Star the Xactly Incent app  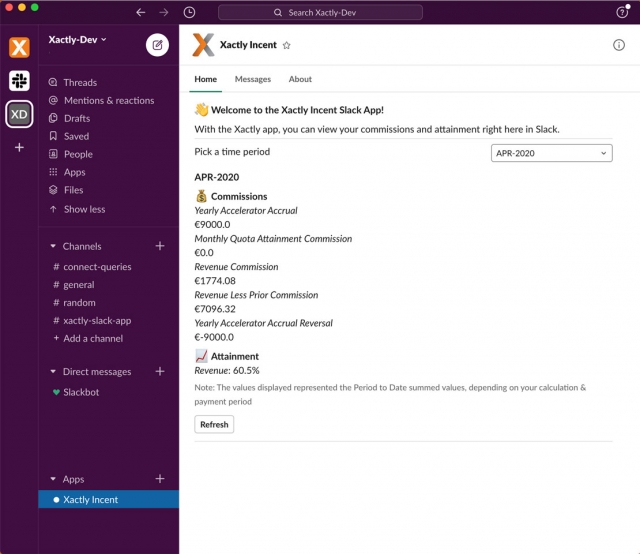pyautogui.click(x=287, y=45)
